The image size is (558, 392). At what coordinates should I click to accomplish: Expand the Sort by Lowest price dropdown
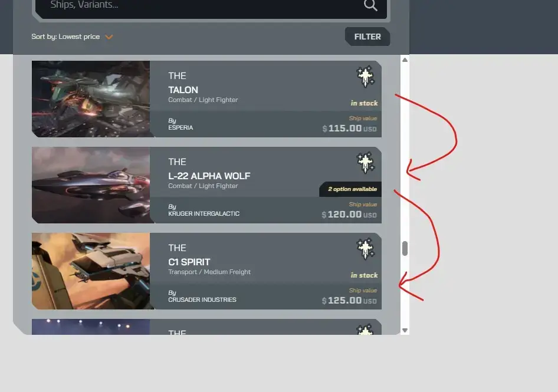(72, 37)
